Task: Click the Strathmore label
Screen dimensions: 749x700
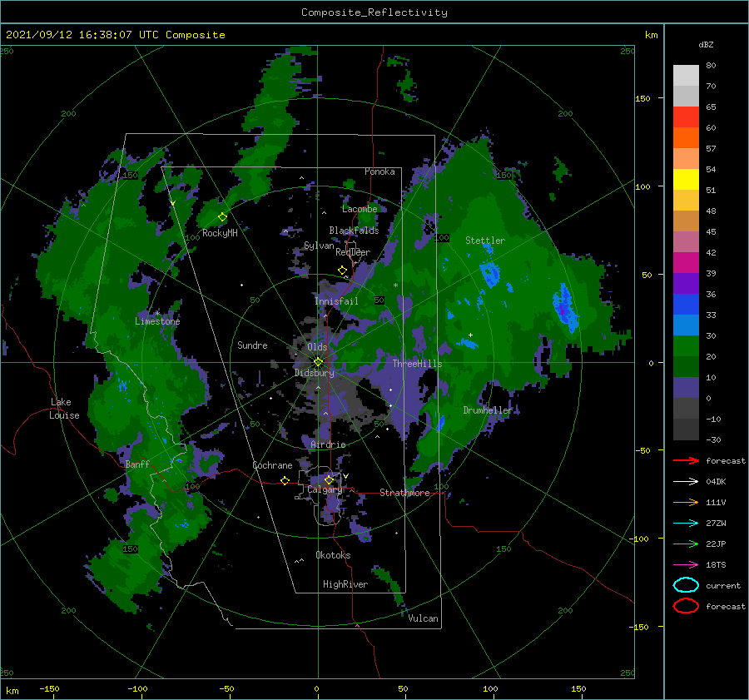Action: [x=404, y=493]
